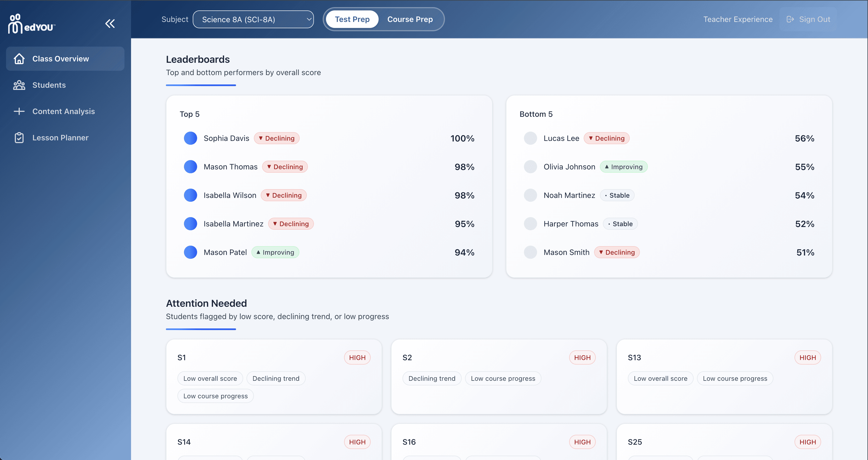Click Low course progress tag on S2

point(503,379)
